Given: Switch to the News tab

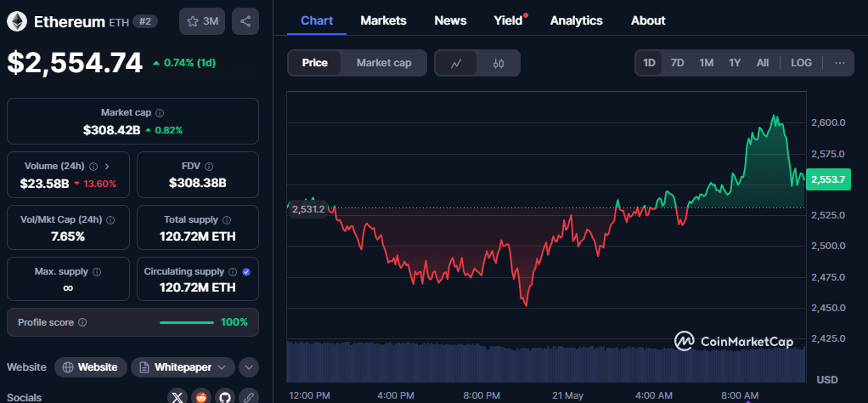Looking at the screenshot, I should 450,20.
